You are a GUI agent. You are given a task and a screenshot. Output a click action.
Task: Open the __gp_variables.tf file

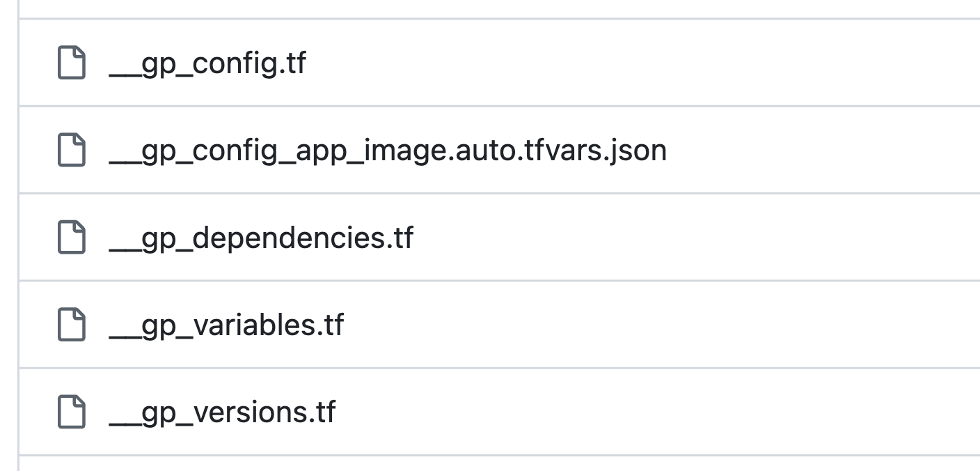pos(226,325)
